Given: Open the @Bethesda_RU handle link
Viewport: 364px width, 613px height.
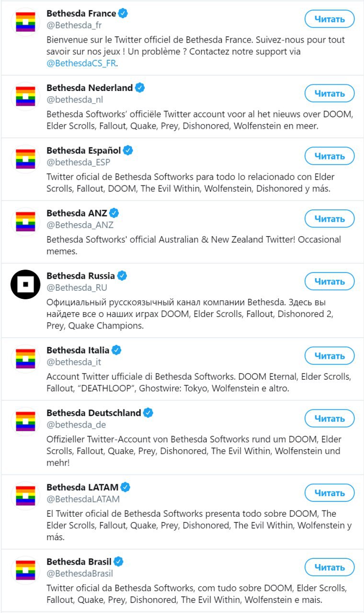Looking at the screenshot, I should [77, 287].
